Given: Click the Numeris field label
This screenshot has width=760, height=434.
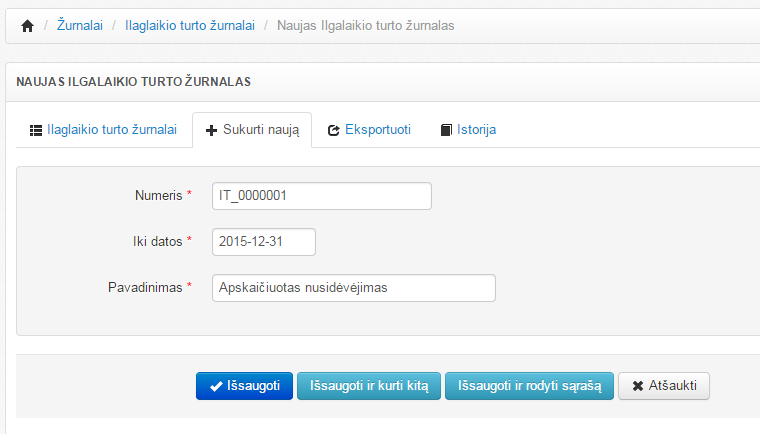Looking at the screenshot, I should (158, 196).
